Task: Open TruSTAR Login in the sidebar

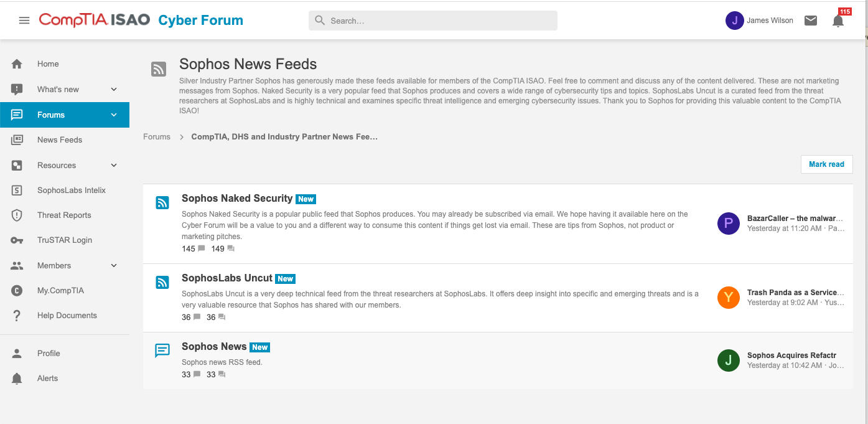Action: pos(65,240)
